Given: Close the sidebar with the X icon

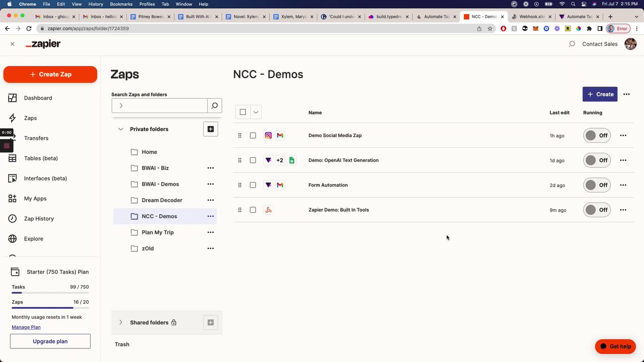Looking at the screenshot, I should pyautogui.click(x=13, y=44).
